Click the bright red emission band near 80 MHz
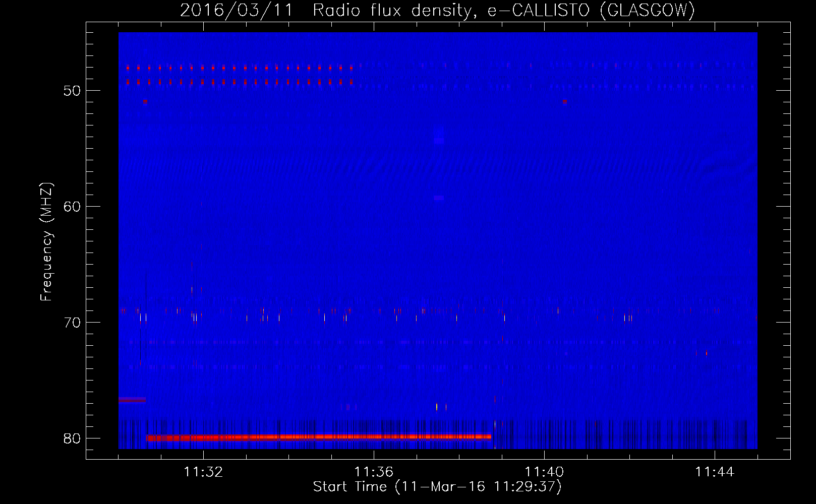The height and width of the screenshot is (504, 816). pos(319,437)
